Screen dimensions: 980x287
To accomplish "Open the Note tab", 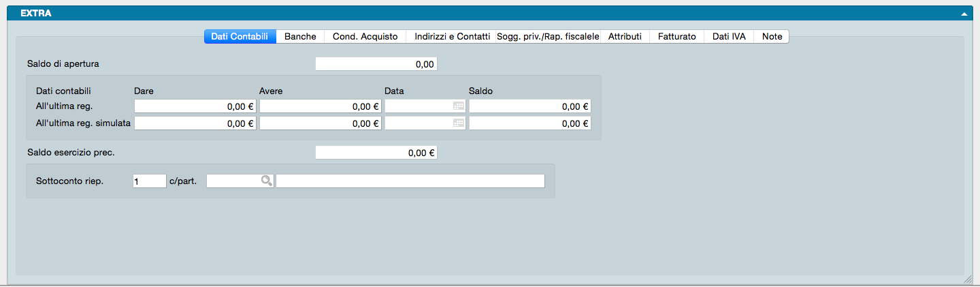I will tap(772, 37).
